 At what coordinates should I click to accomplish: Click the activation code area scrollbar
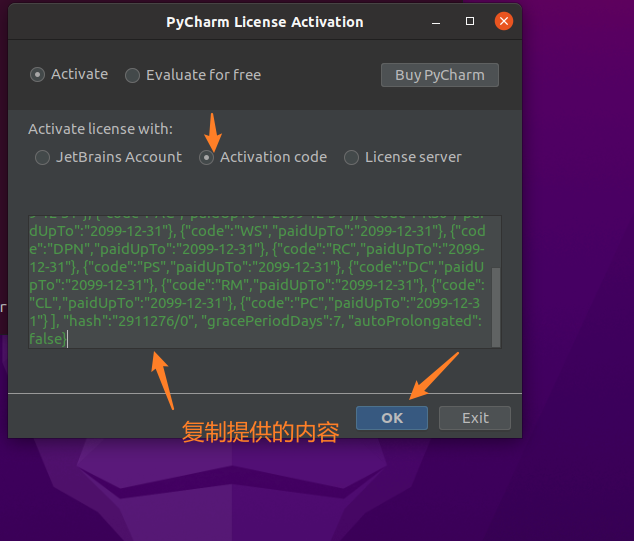tap(496, 307)
